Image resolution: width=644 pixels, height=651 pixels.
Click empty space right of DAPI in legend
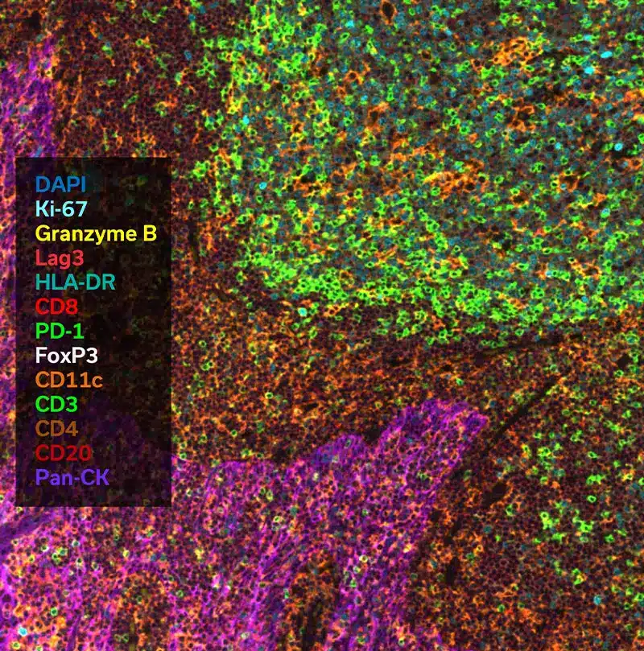133,183
